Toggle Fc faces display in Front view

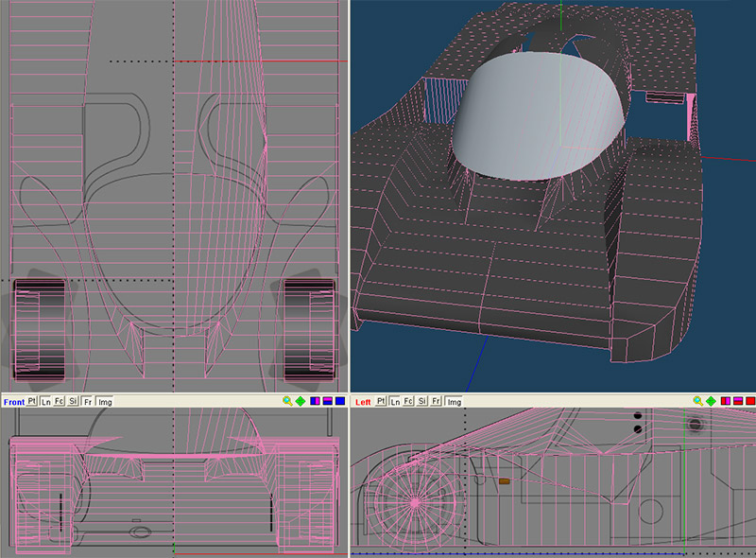[60, 402]
